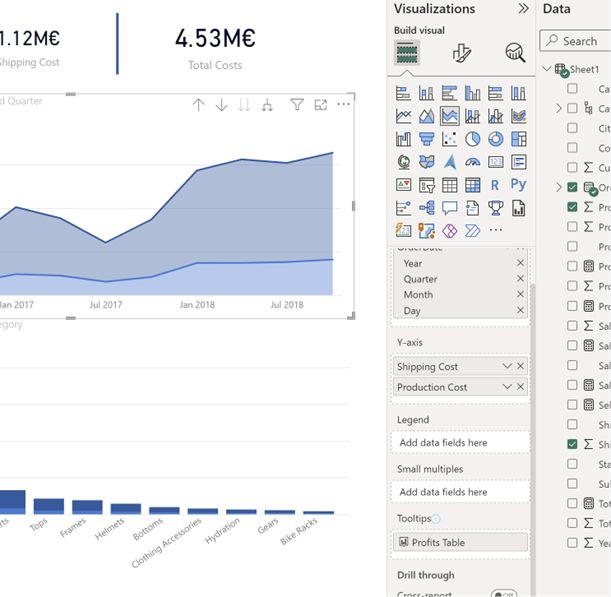Collapse the Sheet1 table tree
611x597 pixels.
click(547, 69)
